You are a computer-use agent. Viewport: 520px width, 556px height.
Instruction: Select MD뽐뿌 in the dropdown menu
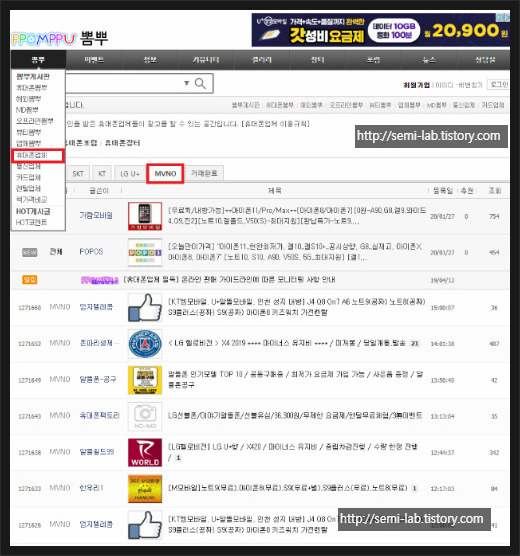pyautogui.click(x=27, y=110)
